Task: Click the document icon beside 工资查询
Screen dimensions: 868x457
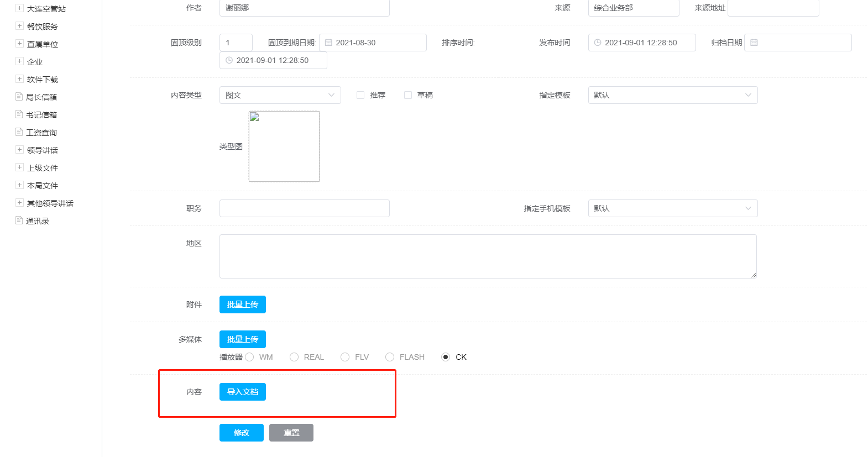Action: (x=19, y=132)
